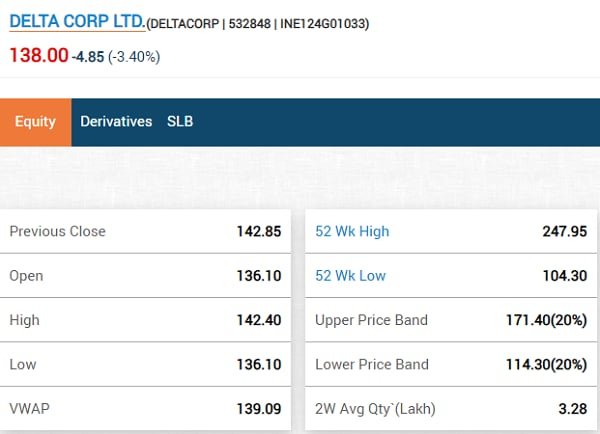
Task: Switch to the Derivatives tab
Action: pyautogui.click(x=116, y=122)
